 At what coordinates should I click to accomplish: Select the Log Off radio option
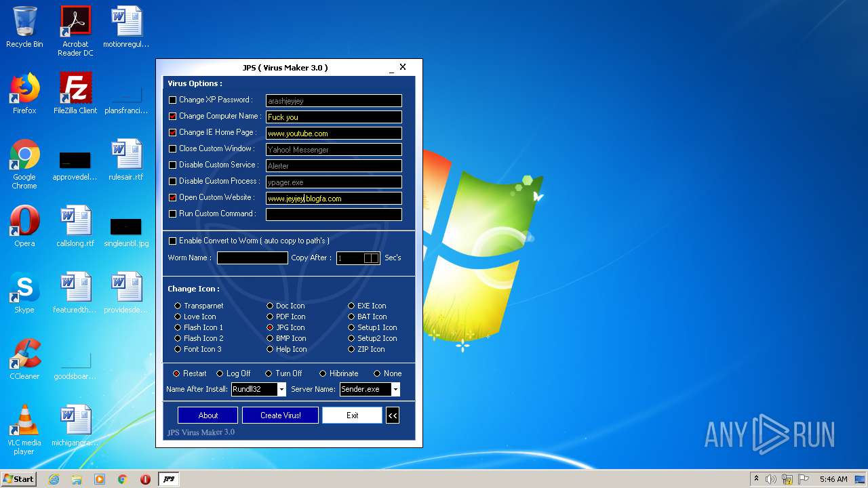[220, 373]
